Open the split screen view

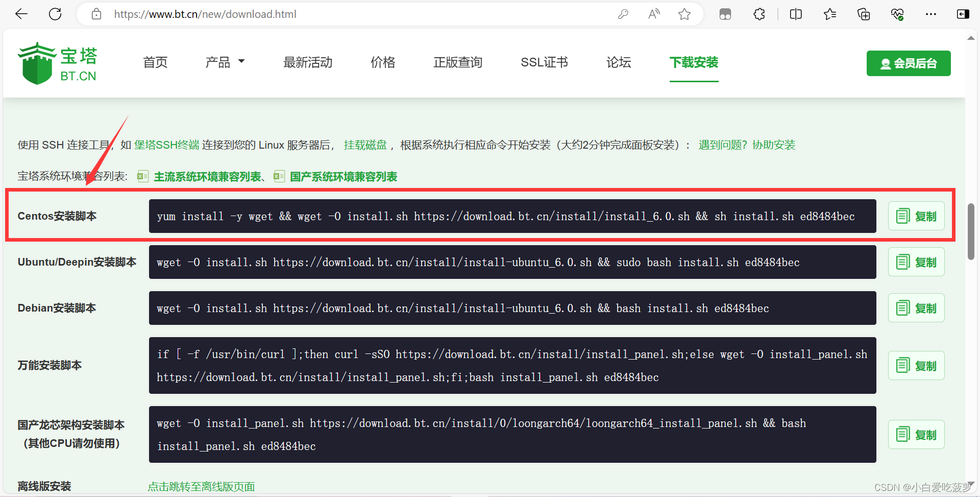795,14
